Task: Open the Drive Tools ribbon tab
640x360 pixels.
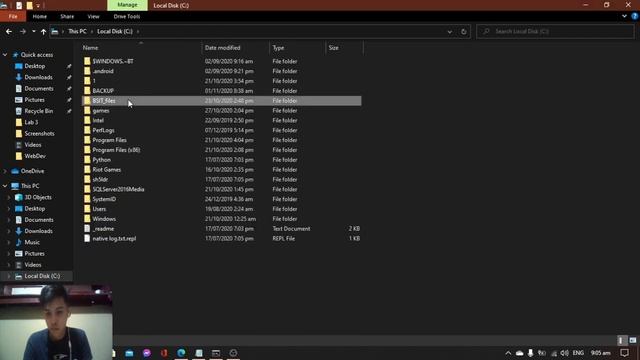Action: tap(127, 16)
